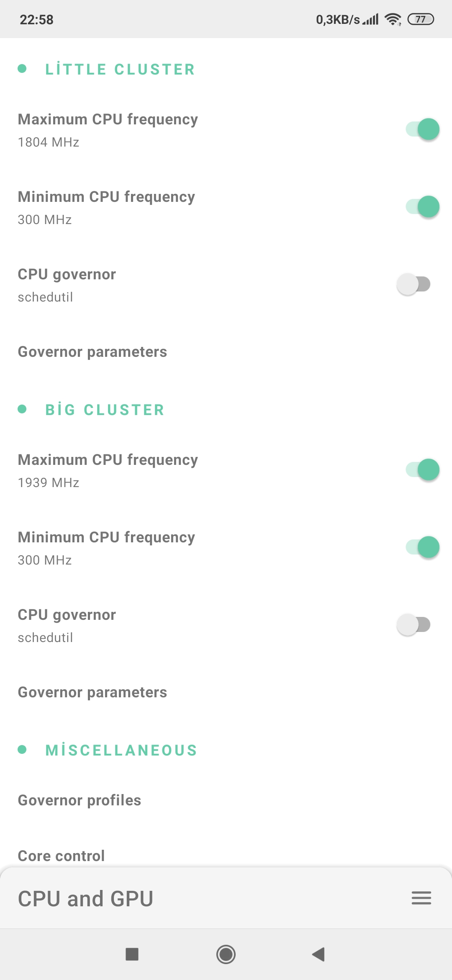The height and width of the screenshot is (980, 452).
Task: Enable Little cluster CPU governor switch
Action: click(413, 284)
